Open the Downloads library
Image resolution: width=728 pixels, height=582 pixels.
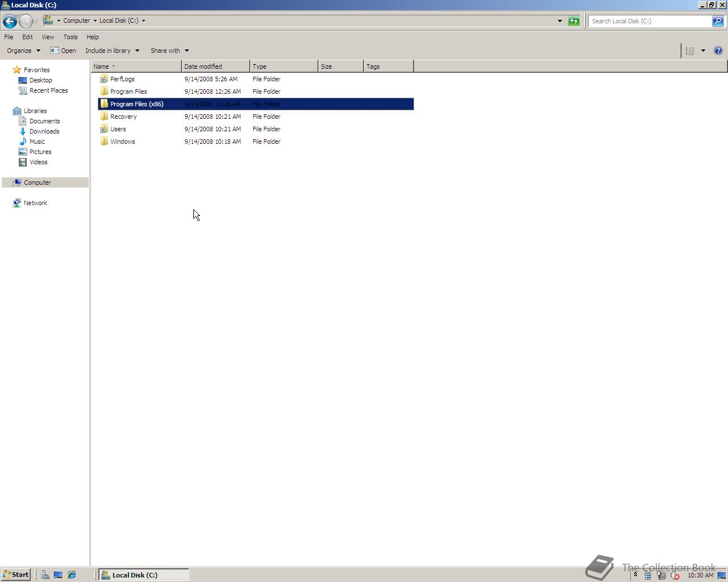[x=44, y=131]
